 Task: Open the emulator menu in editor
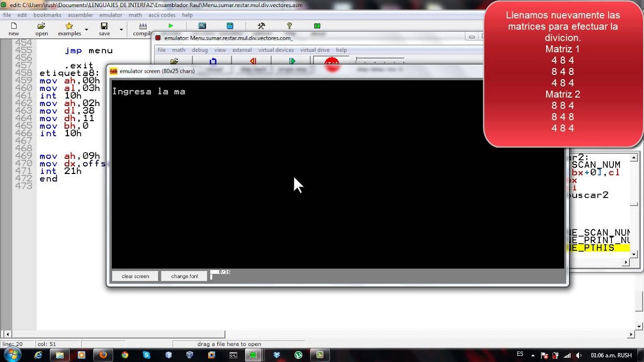pyautogui.click(x=111, y=15)
